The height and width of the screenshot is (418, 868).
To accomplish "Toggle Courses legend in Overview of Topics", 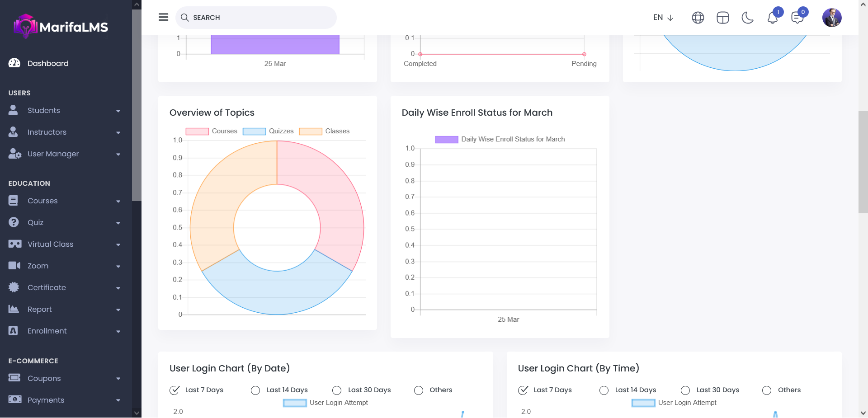I will tap(224, 131).
